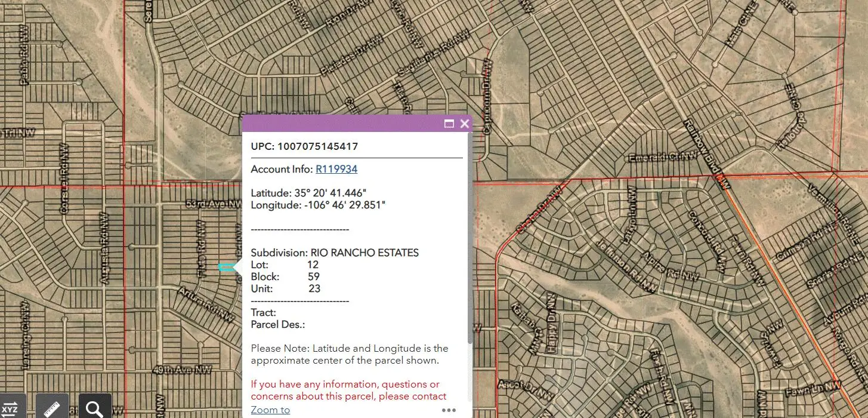868x418 pixels.
Task: Open account info link R119934
Action: coord(336,169)
